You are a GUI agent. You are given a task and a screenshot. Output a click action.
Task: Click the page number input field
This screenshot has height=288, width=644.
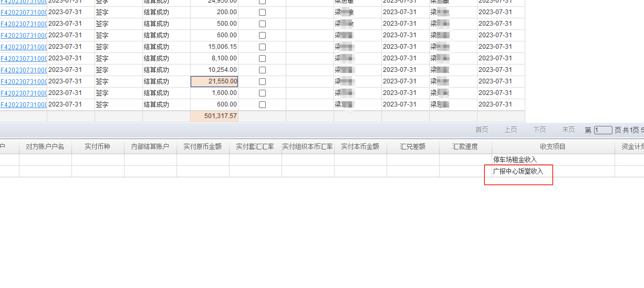pyautogui.click(x=603, y=130)
